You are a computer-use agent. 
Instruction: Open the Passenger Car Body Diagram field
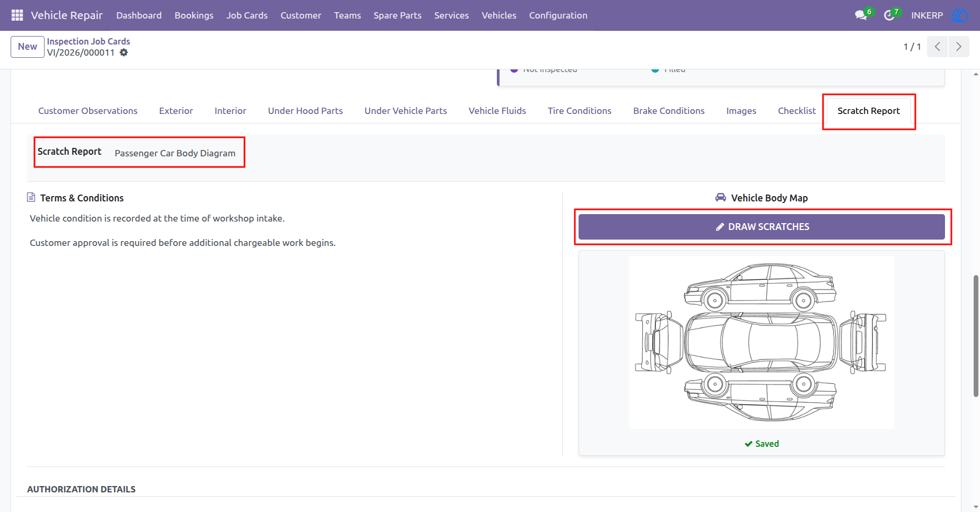pos(175,153)
